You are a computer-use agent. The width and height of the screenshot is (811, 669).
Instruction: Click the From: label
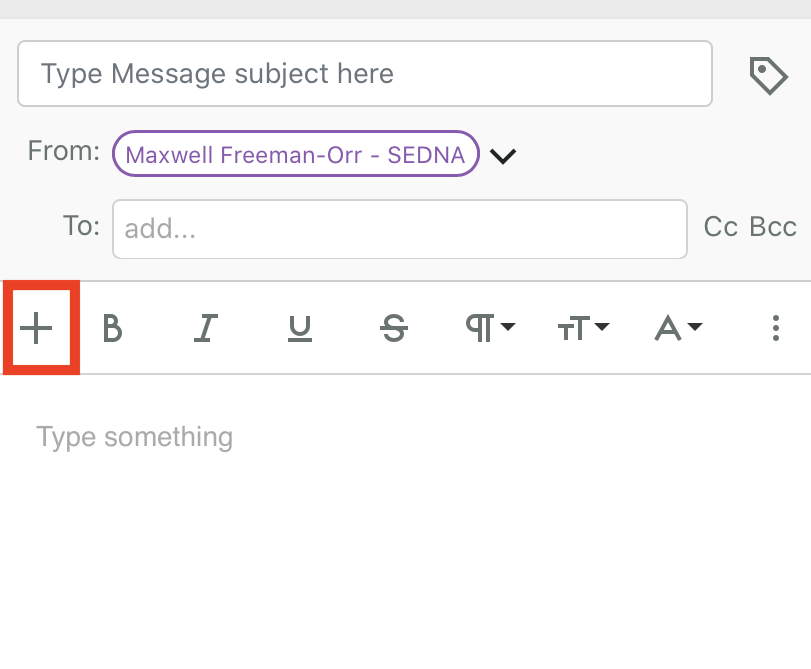(64, 152)
